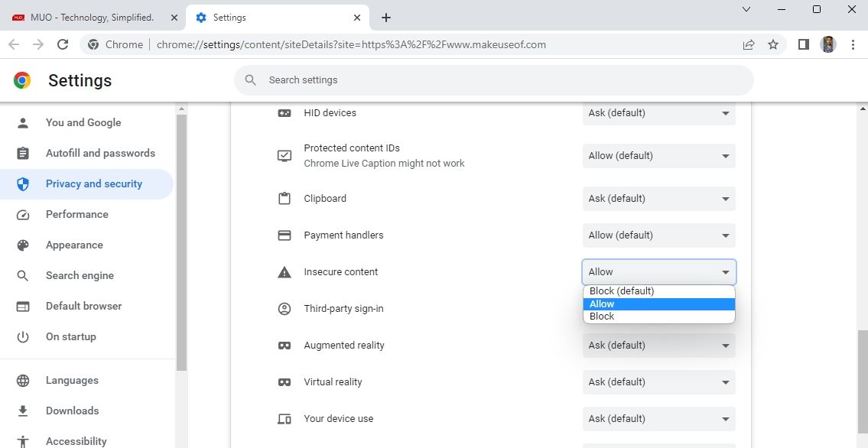This screenshot has width=868, height=448.
Task: Click the HID devices icon
Action: click(x=284, y=112)
